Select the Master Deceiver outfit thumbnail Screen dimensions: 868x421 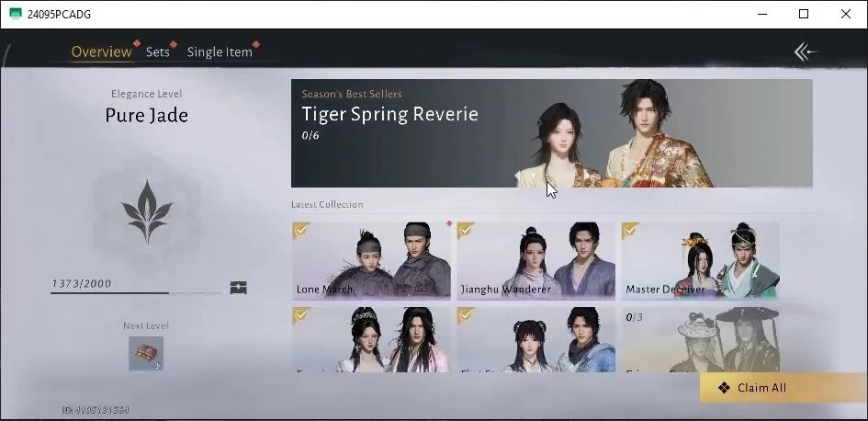(700, 260)
